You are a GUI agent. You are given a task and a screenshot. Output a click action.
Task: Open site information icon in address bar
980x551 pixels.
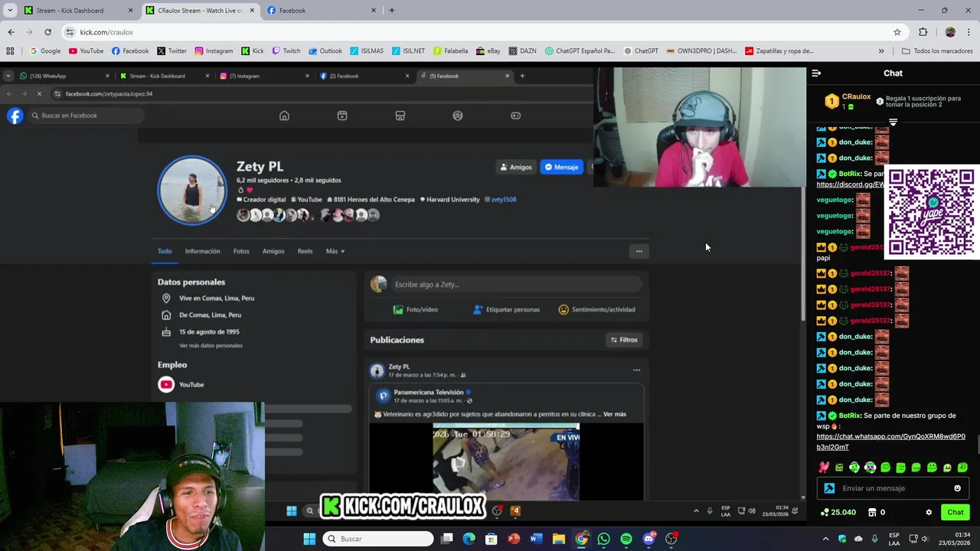[70, 32]
